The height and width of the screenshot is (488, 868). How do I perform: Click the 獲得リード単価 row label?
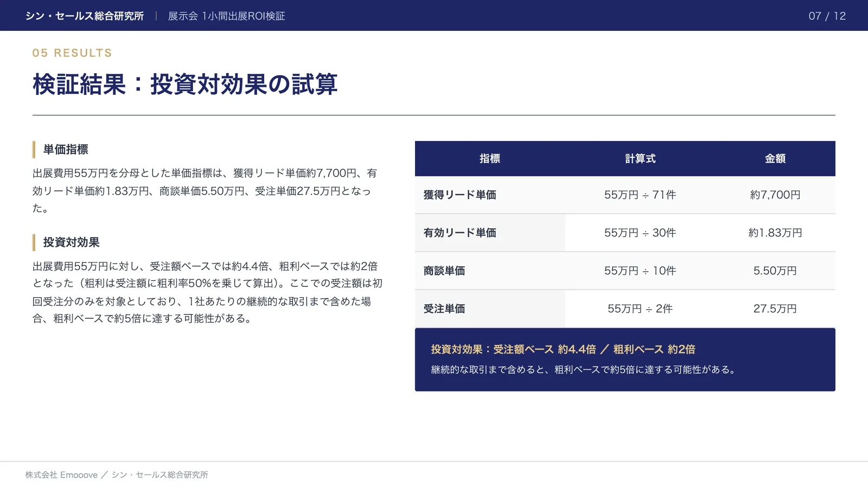[x=459, y=195]
